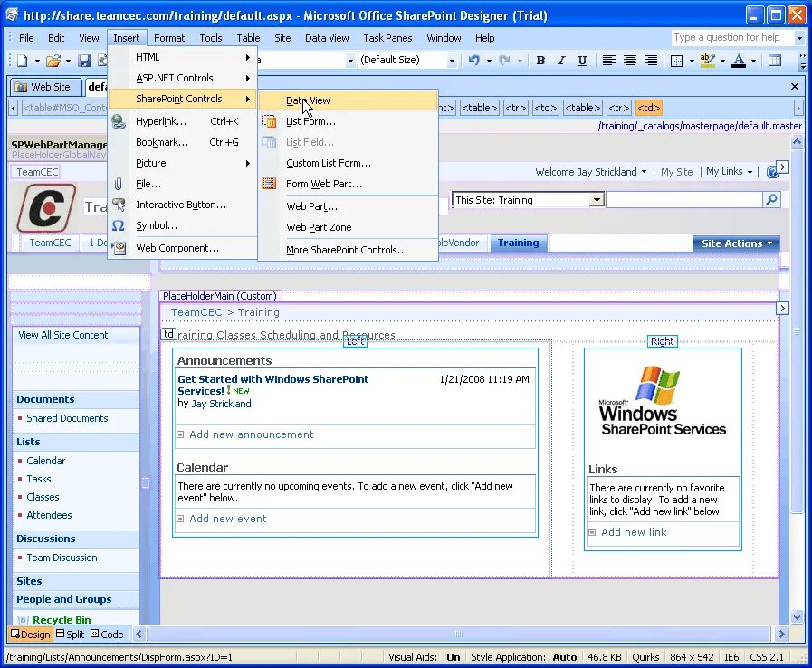Image resolution: width=812 pixels, height=668 pixels.
Task: Click the Save disk icon
Action: point(84,61)
